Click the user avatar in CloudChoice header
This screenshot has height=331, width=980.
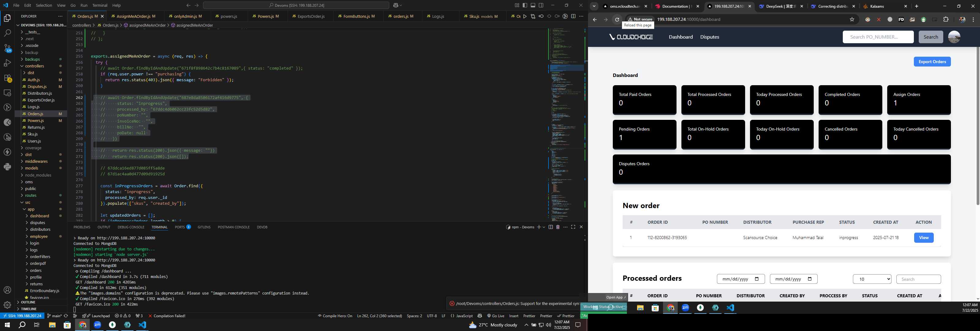click(954, 37)
